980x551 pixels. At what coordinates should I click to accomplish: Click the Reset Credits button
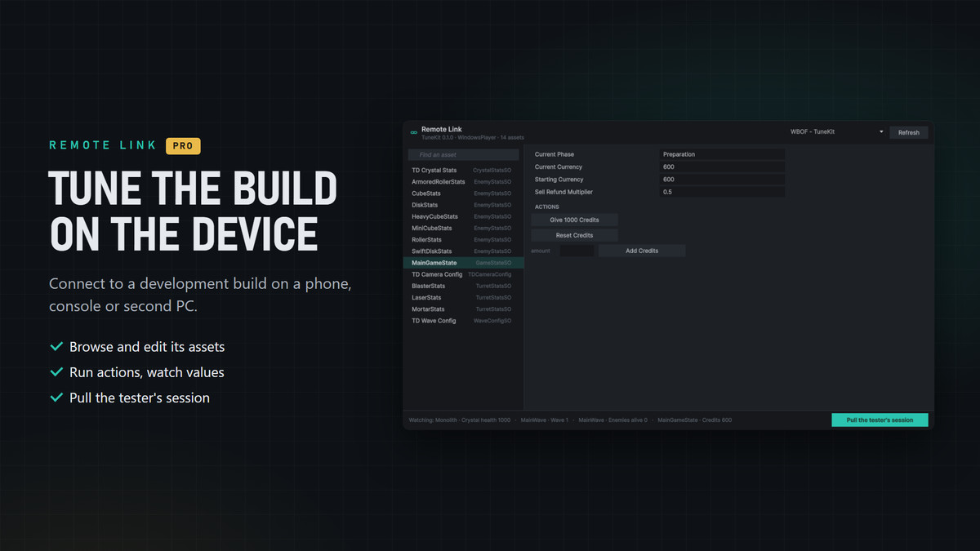(574, 235)
